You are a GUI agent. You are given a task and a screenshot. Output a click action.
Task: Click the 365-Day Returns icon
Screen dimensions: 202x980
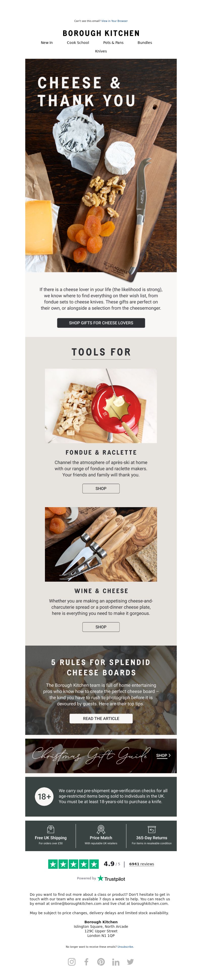click(152, 829)
